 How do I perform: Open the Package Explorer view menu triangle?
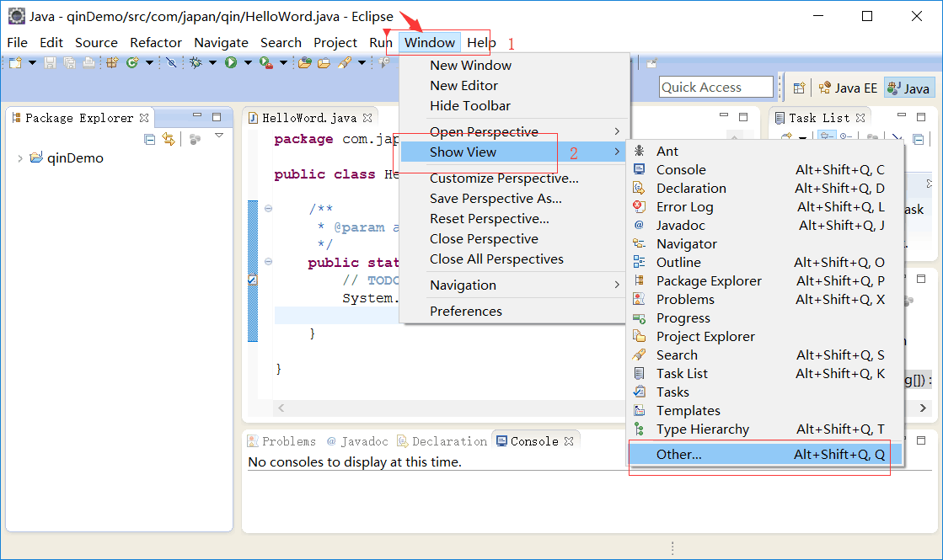[219, 136]
